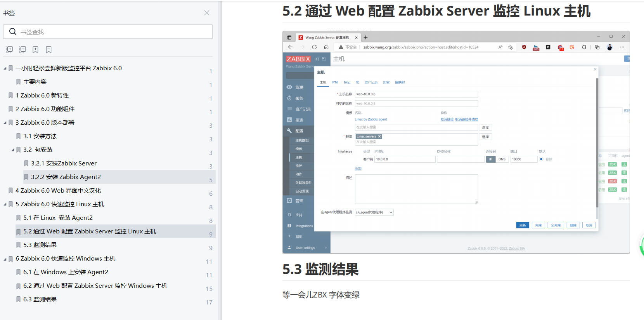Click the 报表 chart icon in Zabbix sidebar
This screenshot has height=320, width=644.
coord(289,120)
